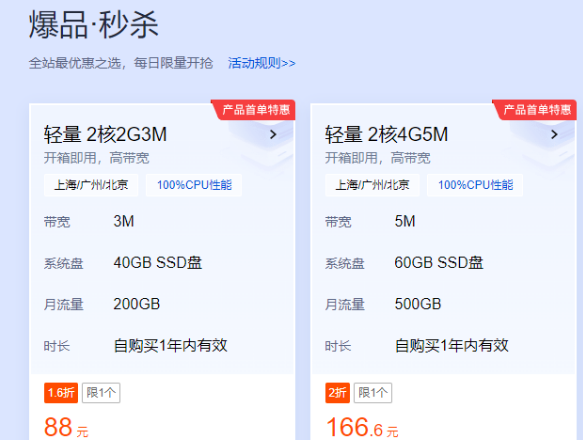The width and height of the screenshot is (583, 440).
Task: Click the 88 元 price
Action: (x=66, y=427)
